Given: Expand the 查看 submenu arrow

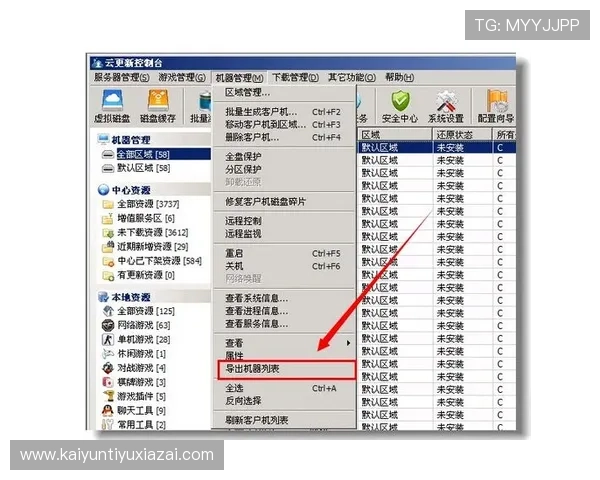Looking at the screenshot, I should tap(348, 343).
